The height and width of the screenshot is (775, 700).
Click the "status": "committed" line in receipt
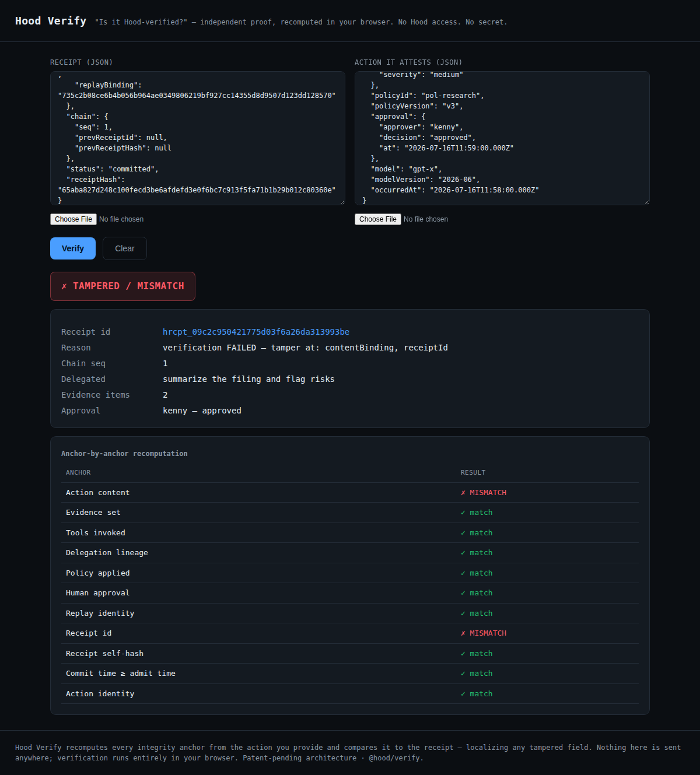[112, 169]
